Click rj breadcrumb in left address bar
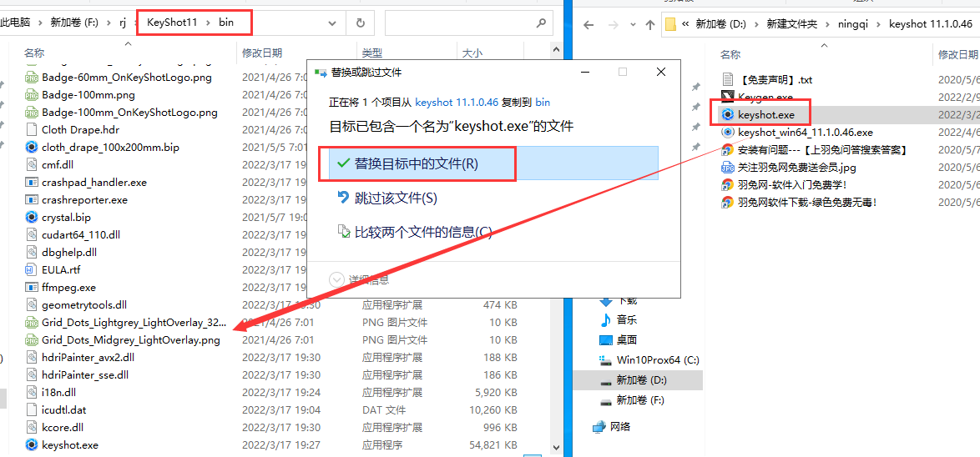 point(123,23)
